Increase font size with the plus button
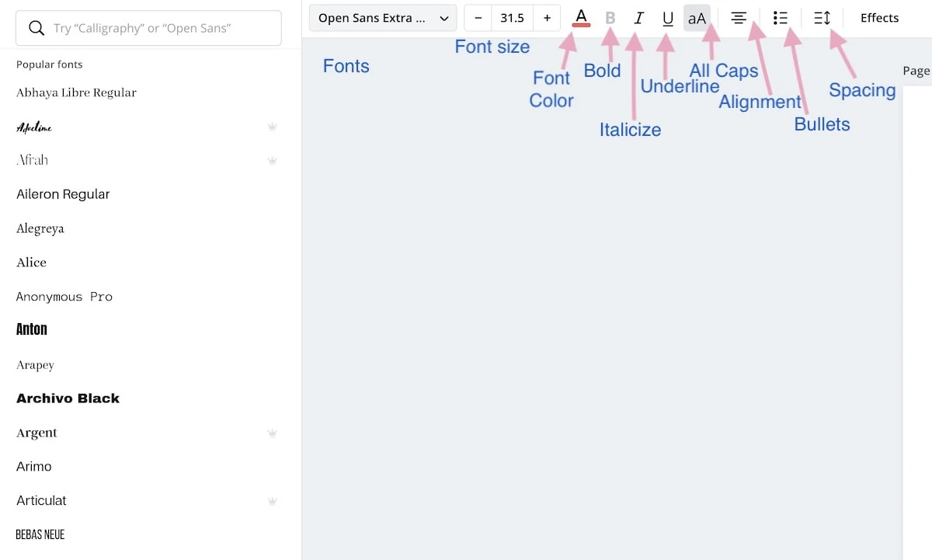Viewport: 932px width, 560px height. [x=547, y=18]
